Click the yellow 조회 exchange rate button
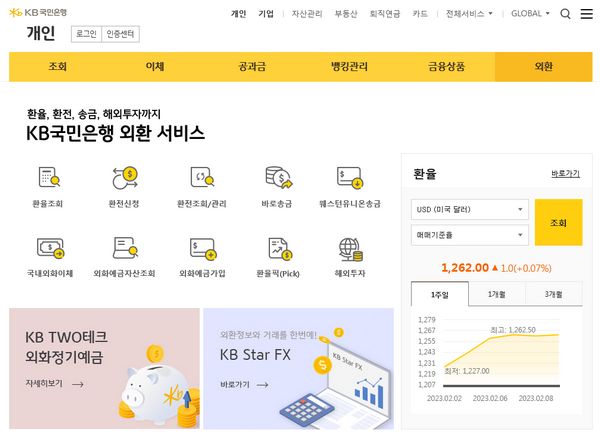The height and width of the screenshot is (441, 600). [x=558, y=222]
